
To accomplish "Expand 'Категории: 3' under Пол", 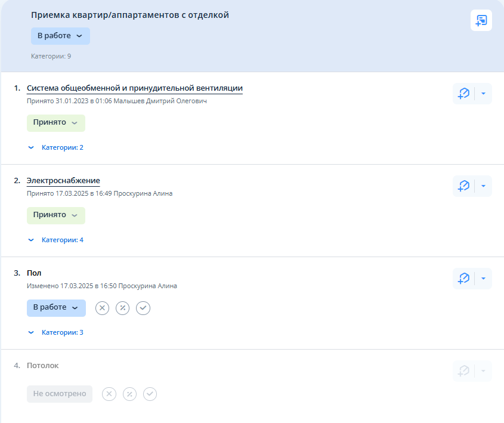I will 57,332.
